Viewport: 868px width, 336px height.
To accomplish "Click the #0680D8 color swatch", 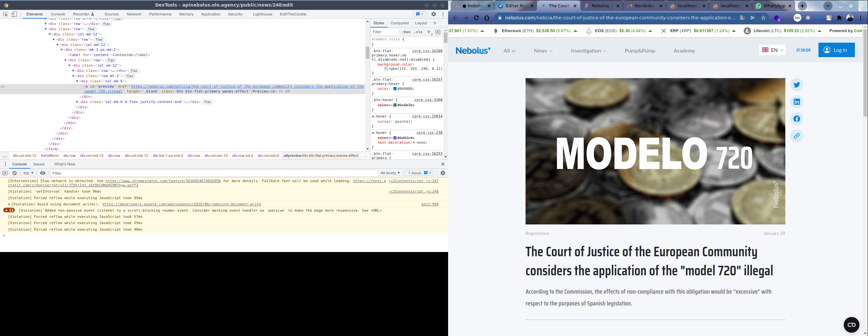I will 395,89.
